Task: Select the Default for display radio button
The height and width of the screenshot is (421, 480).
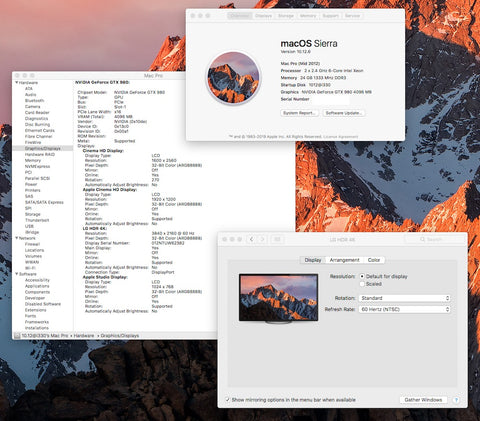Action: click(x=362, y=276)
